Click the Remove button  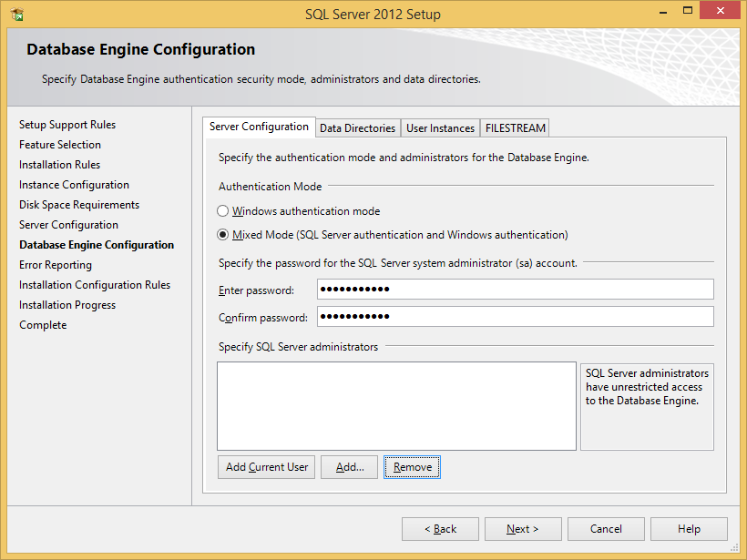[x=412, y=467]
